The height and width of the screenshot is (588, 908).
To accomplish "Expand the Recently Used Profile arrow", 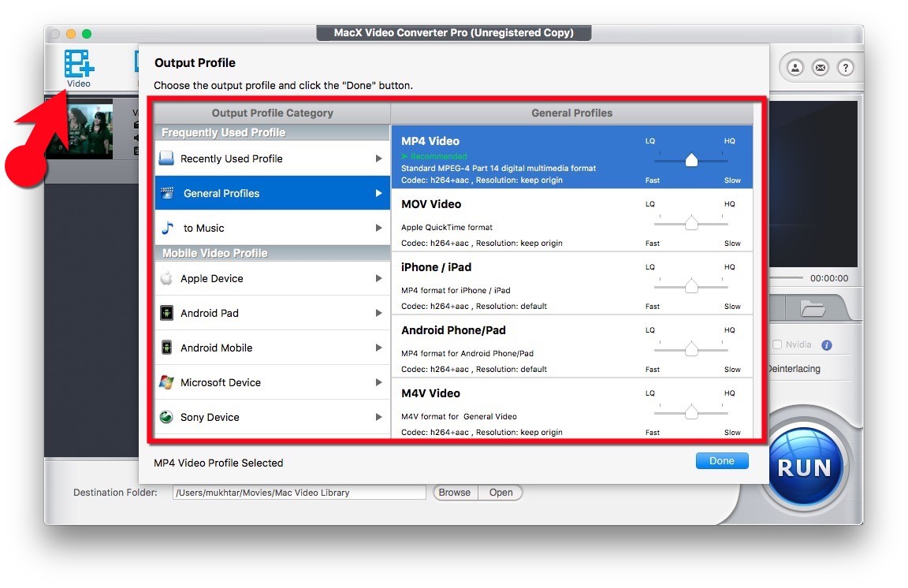I will (378, 158).
